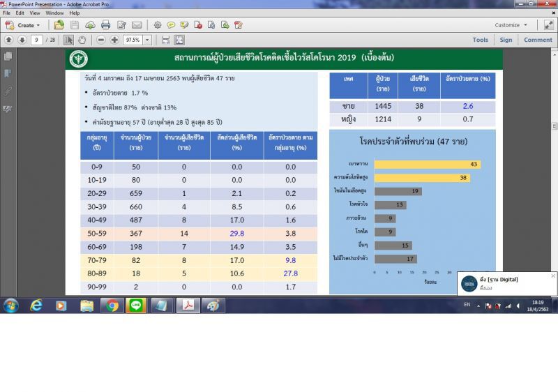Show bookmarks panel in sidebar
Screen dimensions: 558x392
[x=8, y=74]
